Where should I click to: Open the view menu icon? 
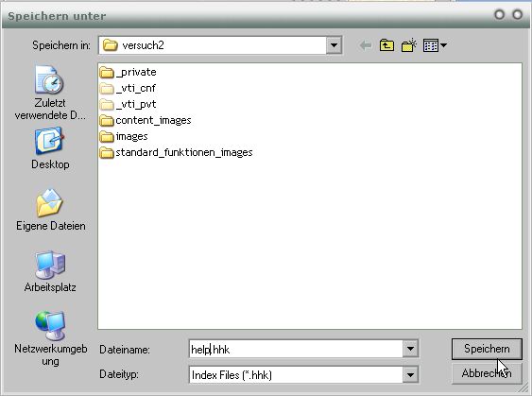click(x=435, y=45)
